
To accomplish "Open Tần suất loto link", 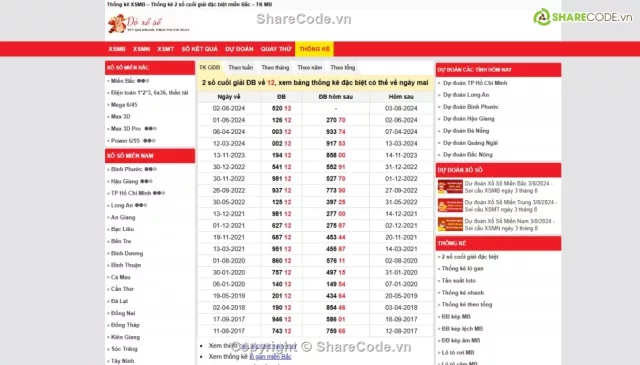I will [459, 281].
